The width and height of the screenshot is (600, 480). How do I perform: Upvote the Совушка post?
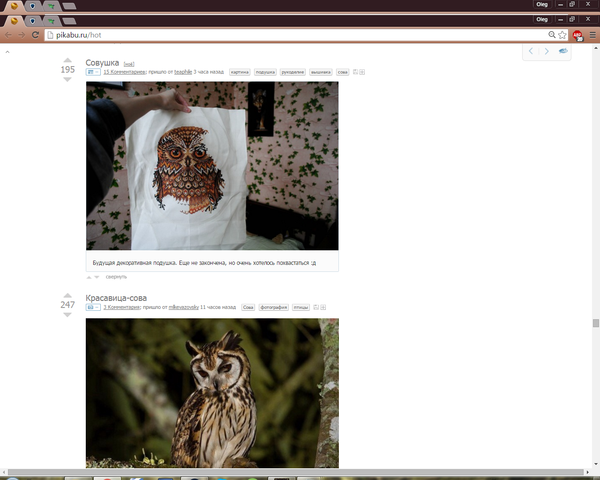[x=67, y=60]
